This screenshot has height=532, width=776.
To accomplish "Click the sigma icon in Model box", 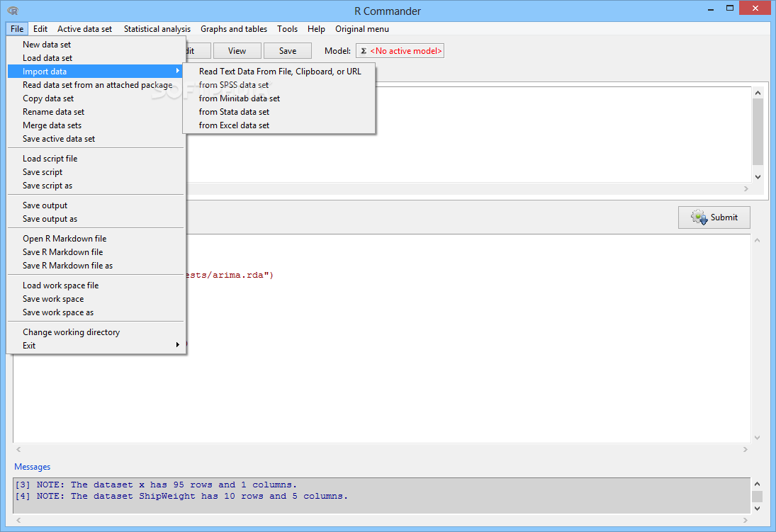I will 364,51.
